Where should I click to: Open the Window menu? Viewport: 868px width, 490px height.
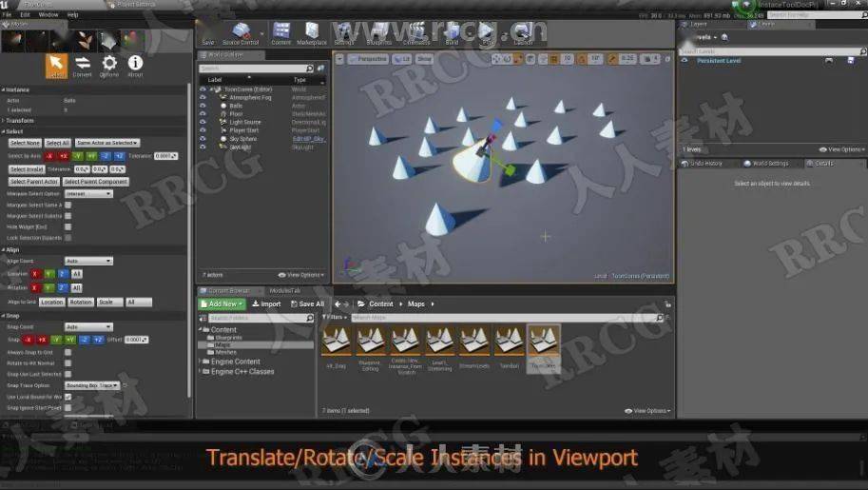click(x=48, y=15)
